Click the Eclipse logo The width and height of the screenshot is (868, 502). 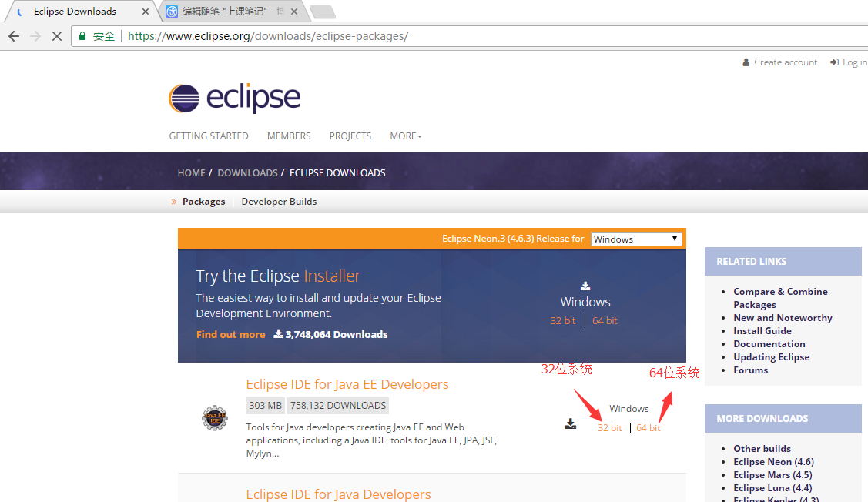point(234,99)
